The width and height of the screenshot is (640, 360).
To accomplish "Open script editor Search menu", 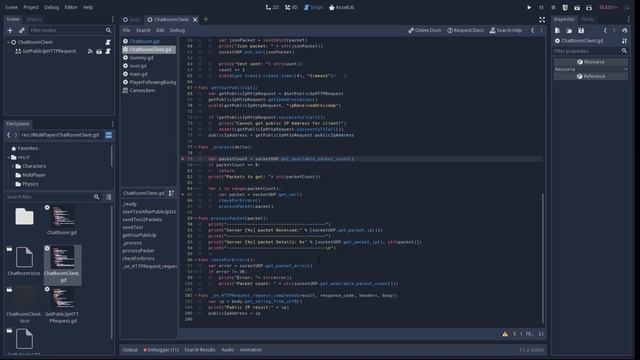I will tap(143, 30).
